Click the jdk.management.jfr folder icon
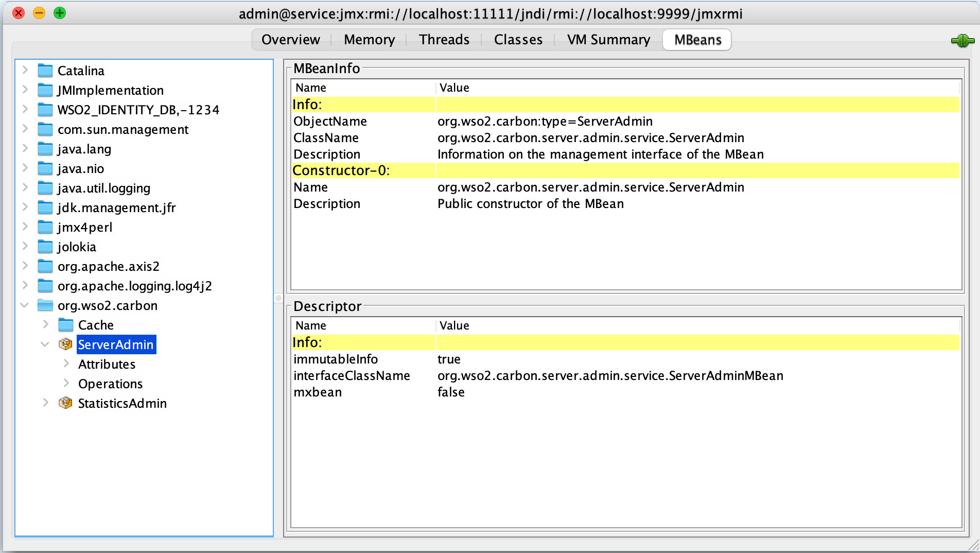This screenshot has width=980, height=553. 45,208
